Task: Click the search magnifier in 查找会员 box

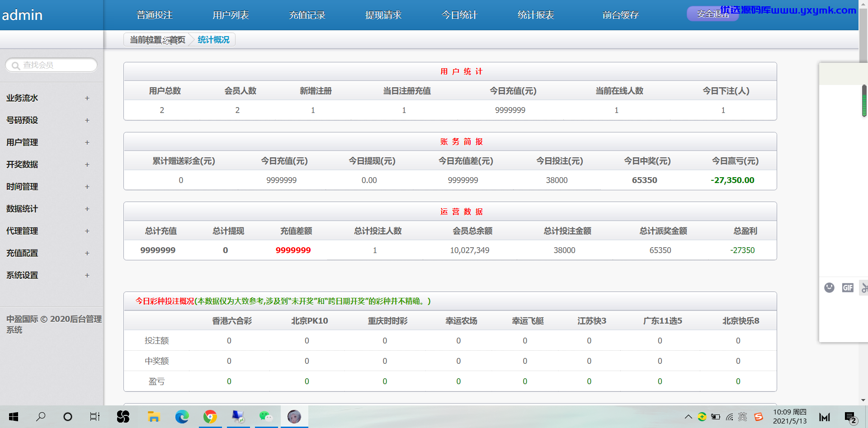Action: 16,66
